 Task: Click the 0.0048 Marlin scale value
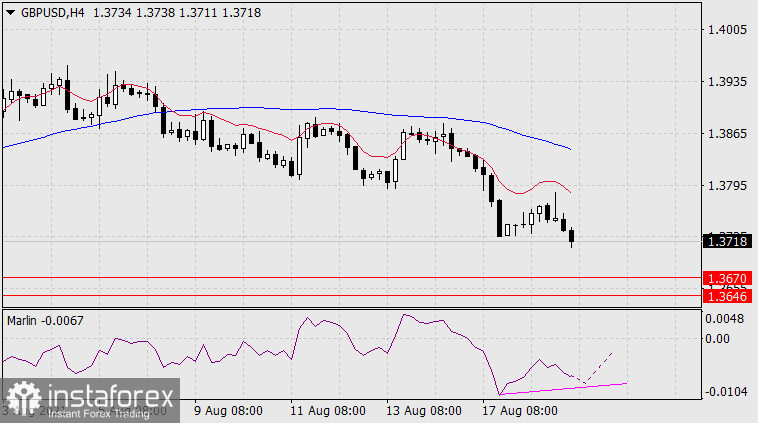pos(726,320)
